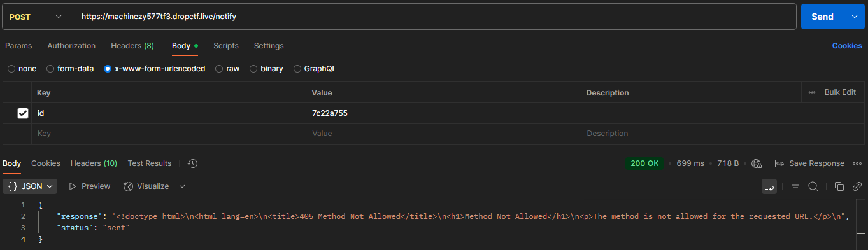Change the JSON response format dropdown
The width and height of the screenshot is (868, 250).
tap(31, 186)
